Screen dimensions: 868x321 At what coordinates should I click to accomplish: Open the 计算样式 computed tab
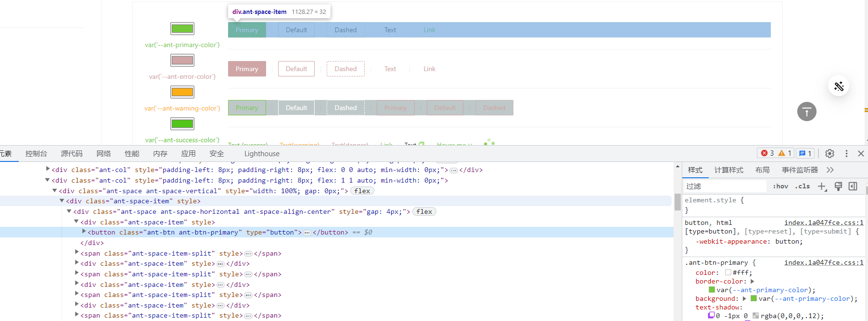[x=728, y=170]
